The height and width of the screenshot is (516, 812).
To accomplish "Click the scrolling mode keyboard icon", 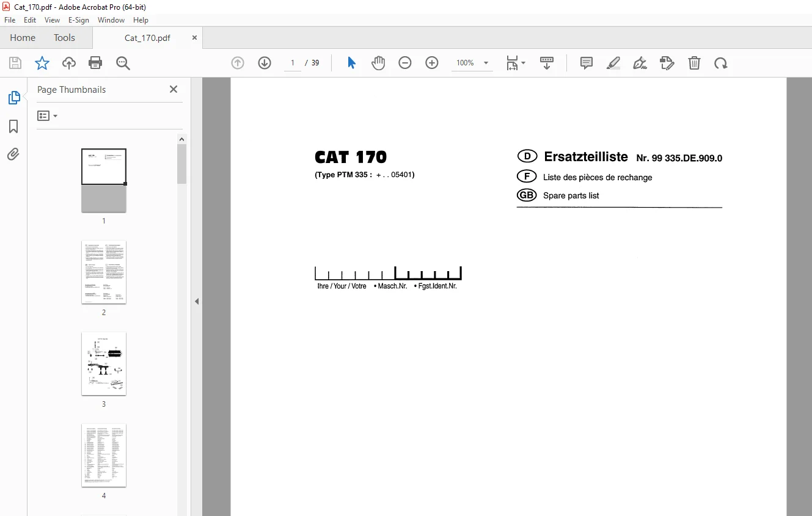I will coord(547,63).
